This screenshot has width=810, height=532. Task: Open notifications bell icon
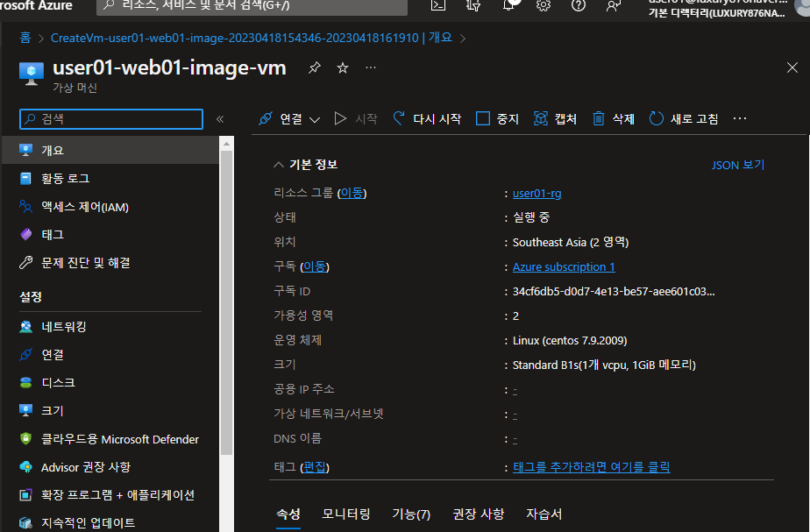pyautogui.click(x=509, y=5)
